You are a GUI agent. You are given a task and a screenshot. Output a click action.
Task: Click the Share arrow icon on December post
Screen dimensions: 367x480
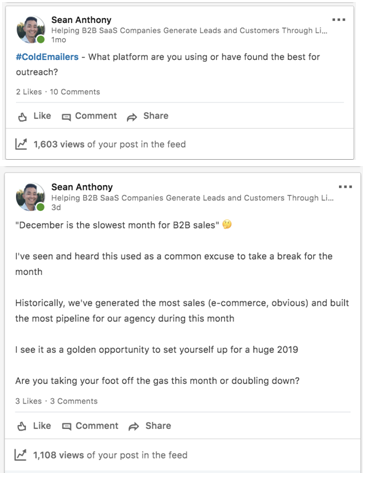click(134, 426)
